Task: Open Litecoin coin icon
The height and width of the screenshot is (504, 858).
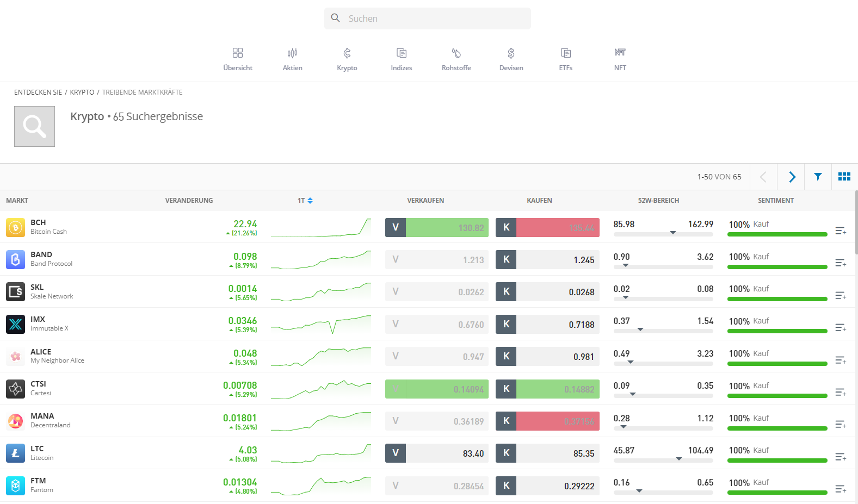Action: (16, 453)
